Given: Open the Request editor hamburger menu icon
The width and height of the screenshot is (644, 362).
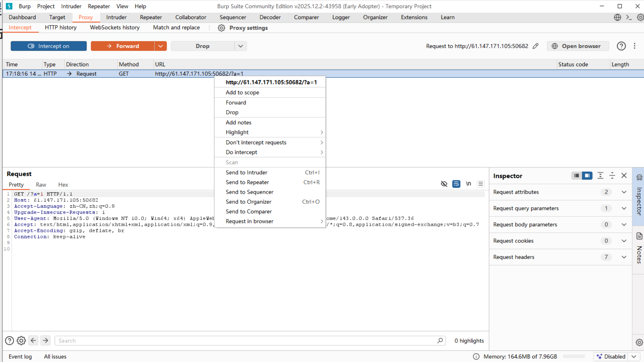Looking at the screenshot, I should click(480, 184).
